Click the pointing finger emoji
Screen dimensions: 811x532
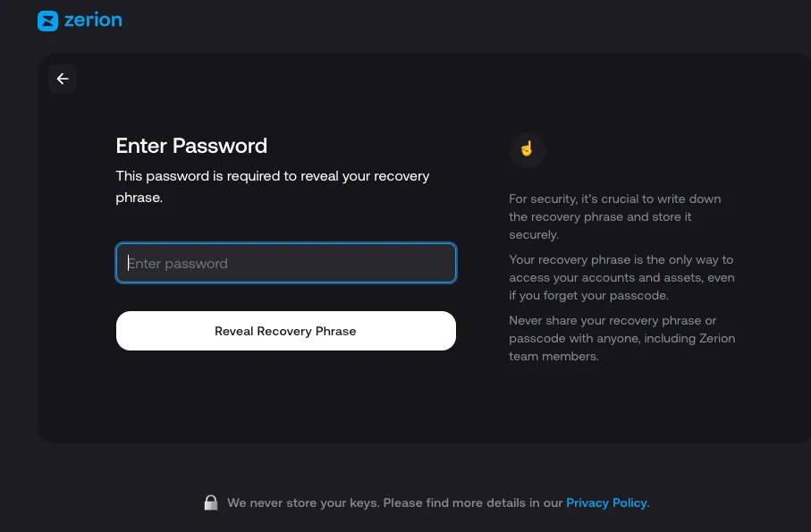coord(527,150)
